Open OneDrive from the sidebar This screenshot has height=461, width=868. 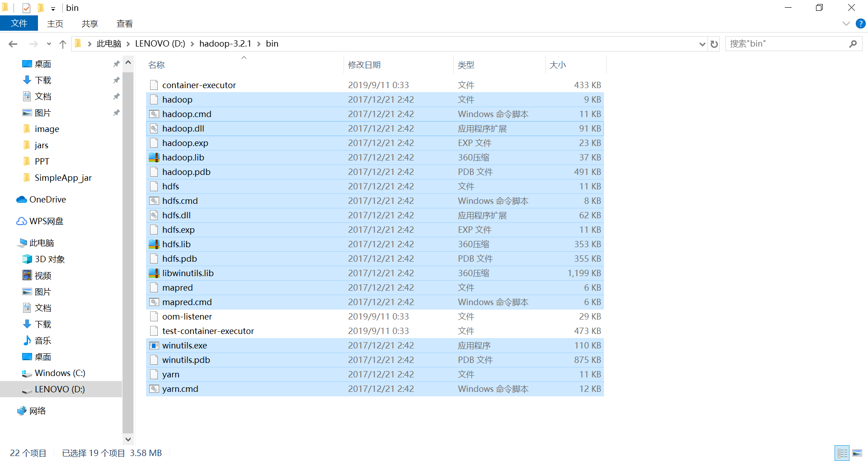[47, 199]
